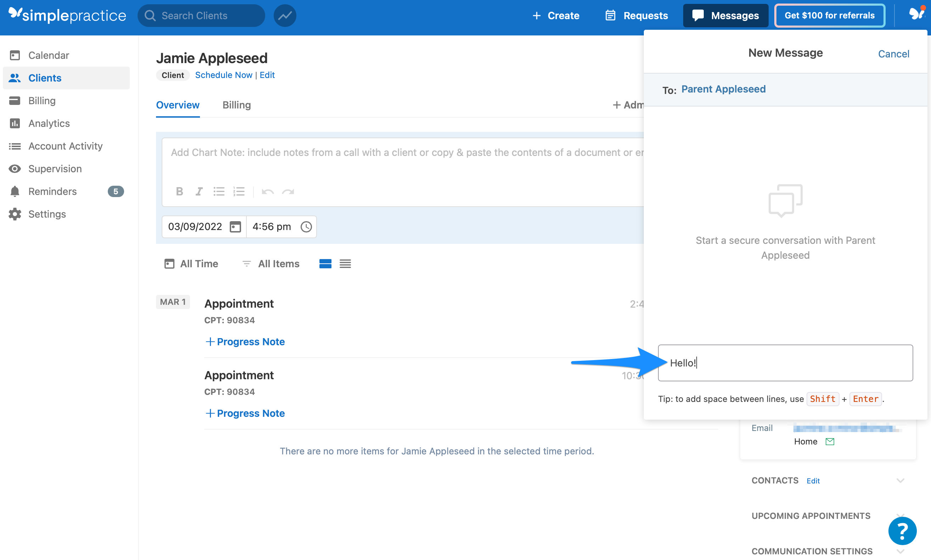Expand the Upcoming Appointments section chevron
Image resolution: width=931 pixels, height=560 pixels.
(x=900, y=515)
